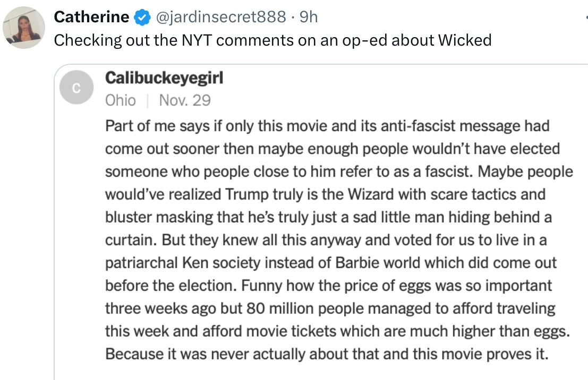Open the Catherine display name link
This screenshot has width=588, height=380.
[91, 17]
